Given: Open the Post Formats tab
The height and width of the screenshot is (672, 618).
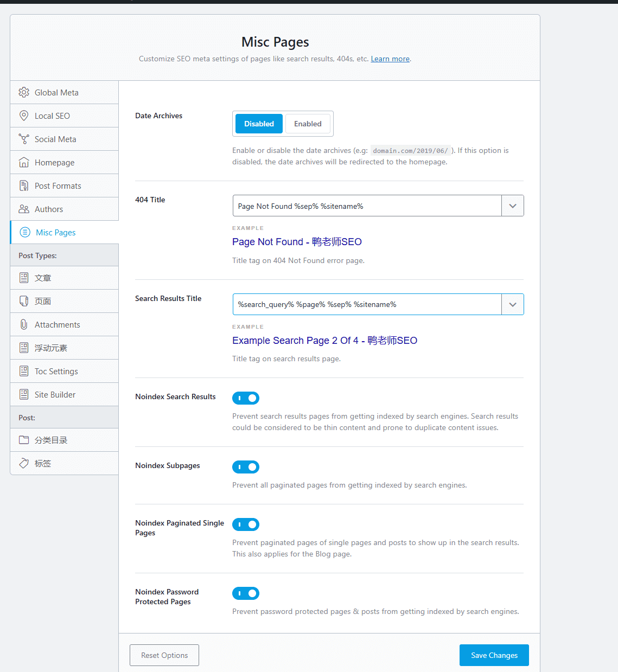Looking at the screenshot, I should coord(65,185).
